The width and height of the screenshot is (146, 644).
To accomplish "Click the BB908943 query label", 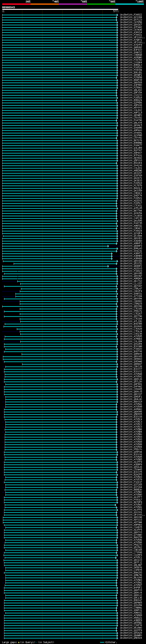I will tap(8, 7).
